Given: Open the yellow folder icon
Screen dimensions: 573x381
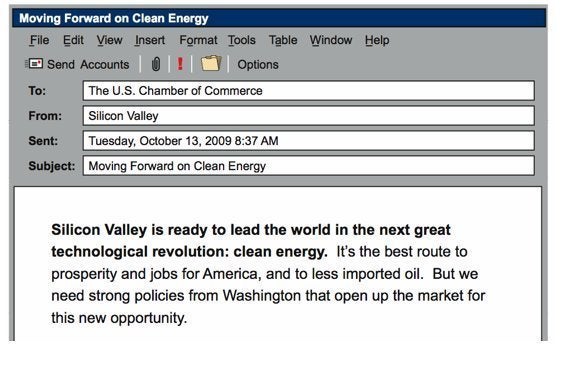Looking at the screenshot, I should 211,63.
